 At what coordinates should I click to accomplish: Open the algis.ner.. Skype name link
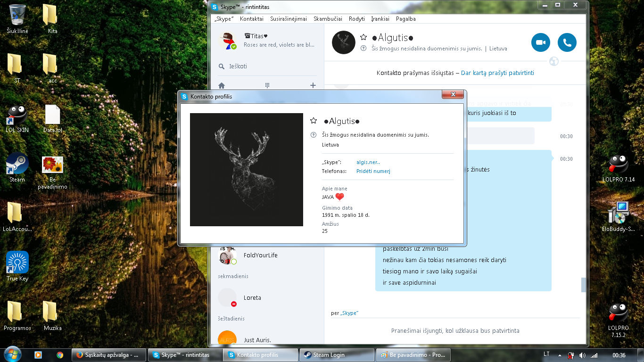pyautogui.click(x=368, y=162)
